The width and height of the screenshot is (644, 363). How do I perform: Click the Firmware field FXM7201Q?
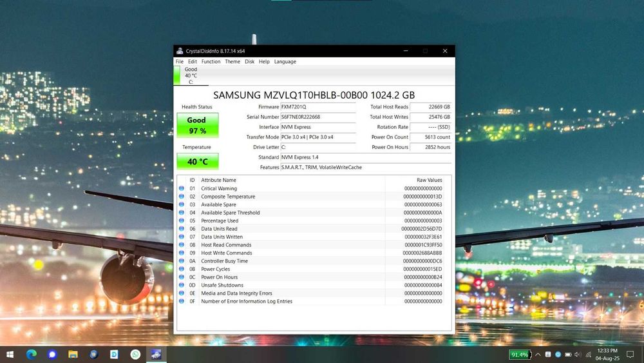[x=318, y=107]
